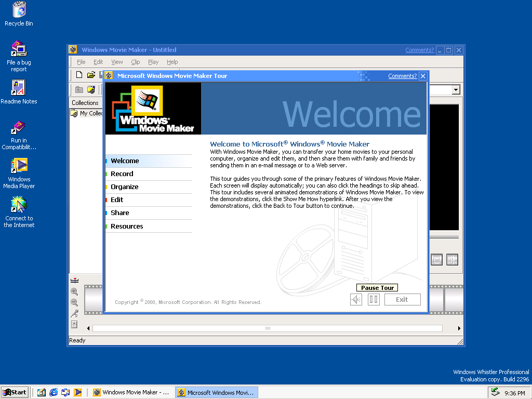Image resolution: width=532 pixels, height=399 pixels.
Task: Open the File menu
Action: tap(81, 62)
